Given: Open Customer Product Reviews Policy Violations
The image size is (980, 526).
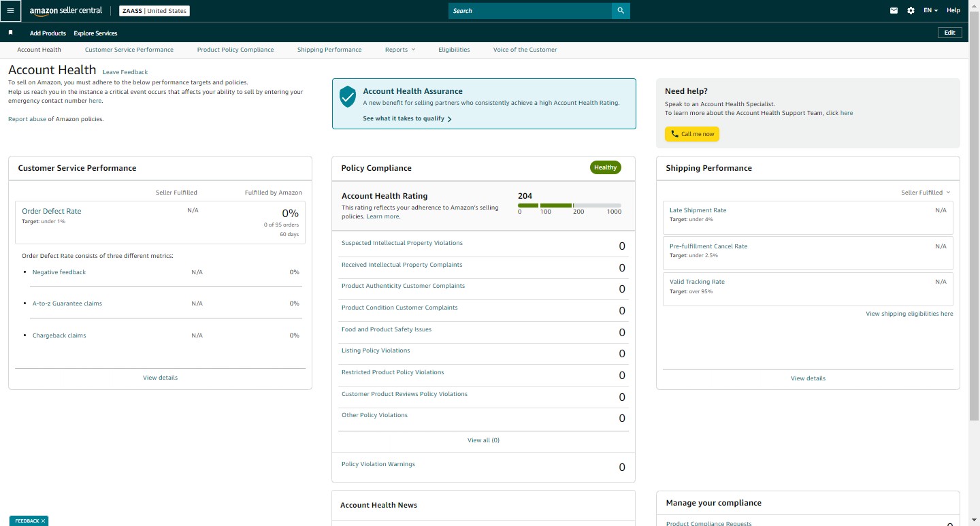Looking at the screenshot, I should [404, 394].
